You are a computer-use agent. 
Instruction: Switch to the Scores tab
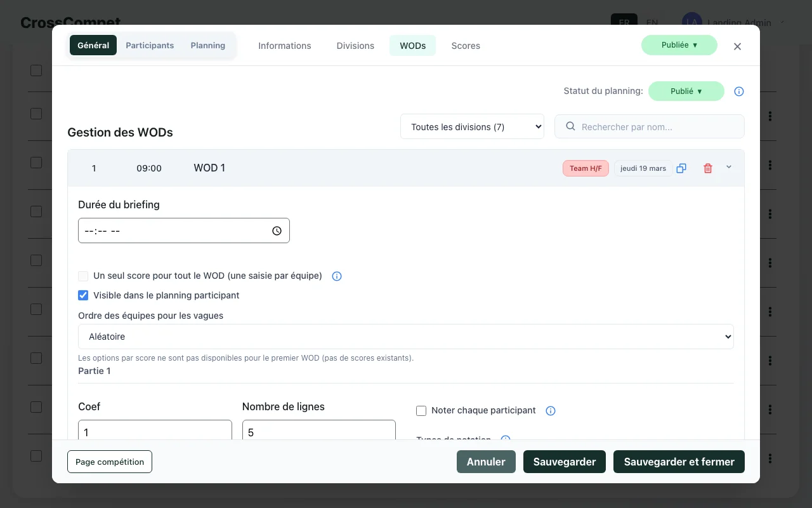pyautogui.click(x=466, y=46)
